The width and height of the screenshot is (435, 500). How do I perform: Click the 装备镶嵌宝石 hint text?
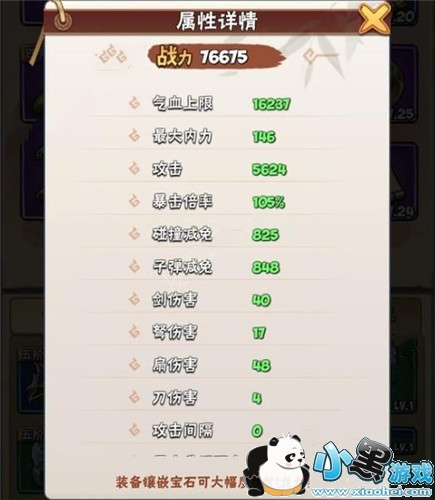click(182, 482)
